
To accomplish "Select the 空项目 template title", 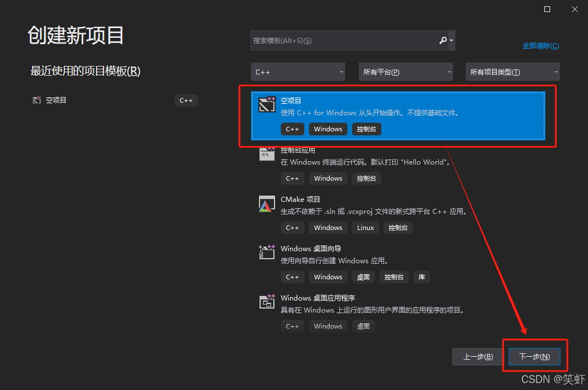I will pos(291,100).
